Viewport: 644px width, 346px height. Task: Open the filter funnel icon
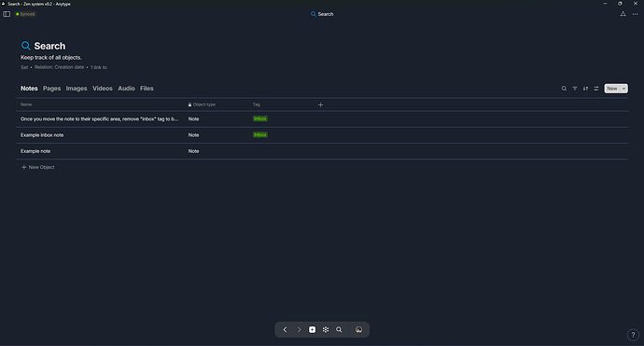575,89
